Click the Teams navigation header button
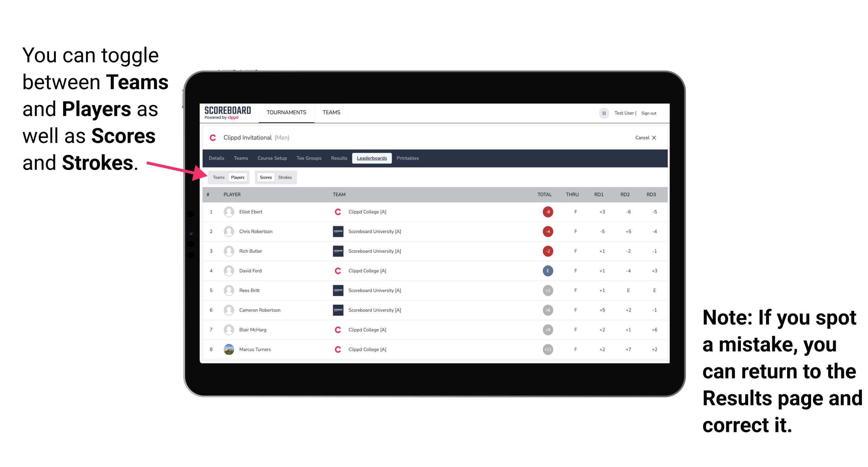Image resolution: width=868 pixels, height=467 pixels. pyautogui.click(x=331, y=113)
